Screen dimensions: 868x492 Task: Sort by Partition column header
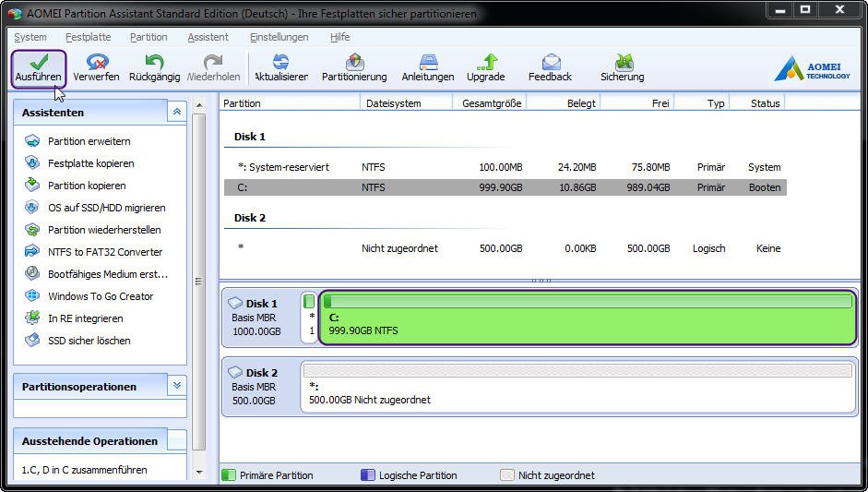290,103
